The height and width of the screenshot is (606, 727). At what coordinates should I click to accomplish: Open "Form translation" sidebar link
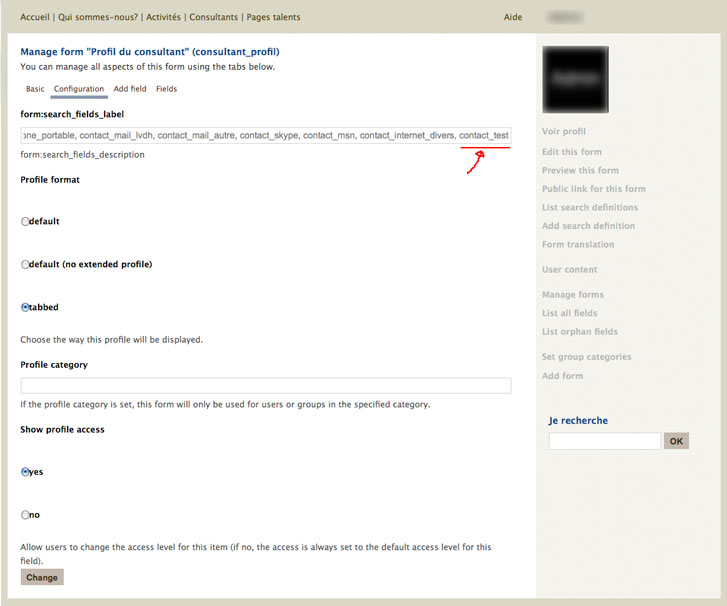click(578, 245)
